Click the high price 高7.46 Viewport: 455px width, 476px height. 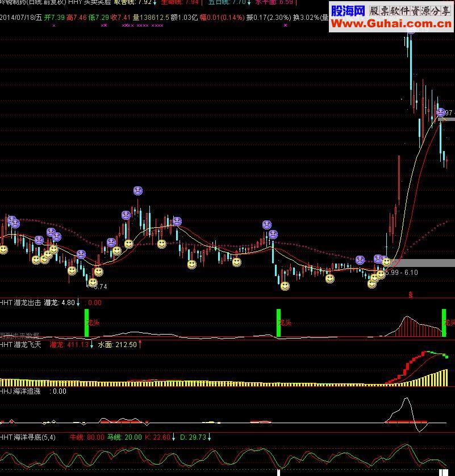click(x=77, y=17)
